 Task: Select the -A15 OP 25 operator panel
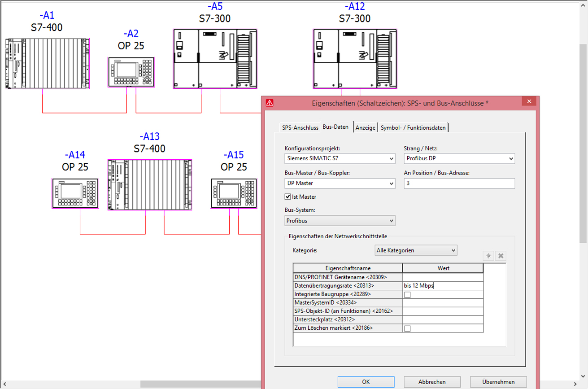(x=234, y=193)
